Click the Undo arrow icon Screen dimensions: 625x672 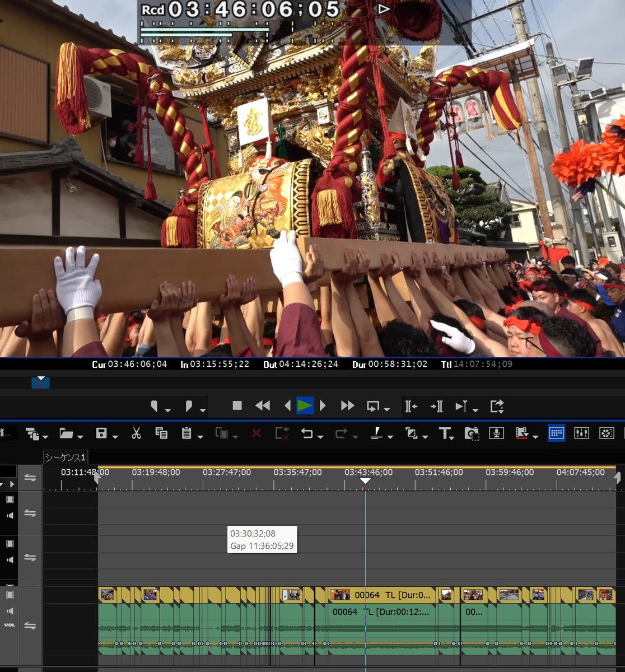306,433
